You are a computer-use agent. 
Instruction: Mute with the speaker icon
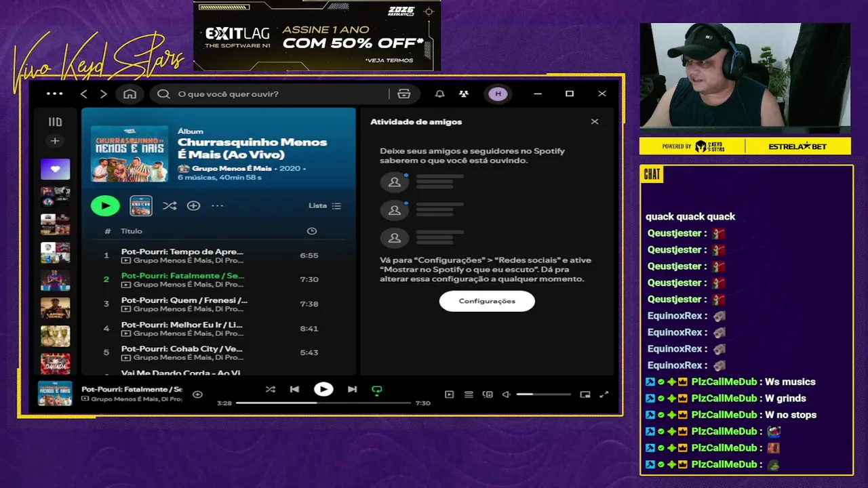pyautogui.click(x=506, y=394)
